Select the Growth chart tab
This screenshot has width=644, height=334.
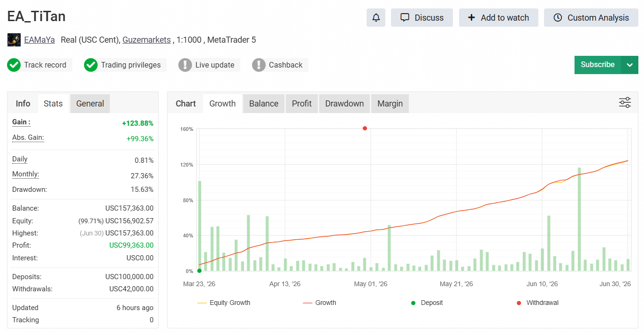222,104
